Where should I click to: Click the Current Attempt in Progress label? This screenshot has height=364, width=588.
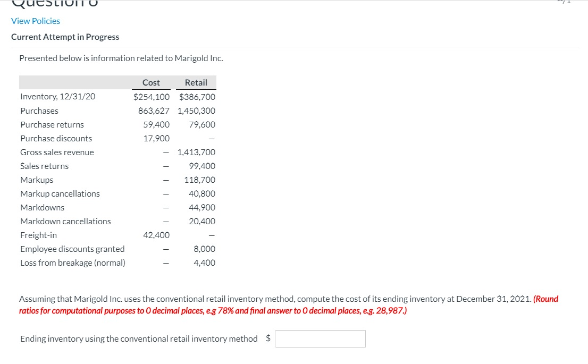[x=65, y=37]
